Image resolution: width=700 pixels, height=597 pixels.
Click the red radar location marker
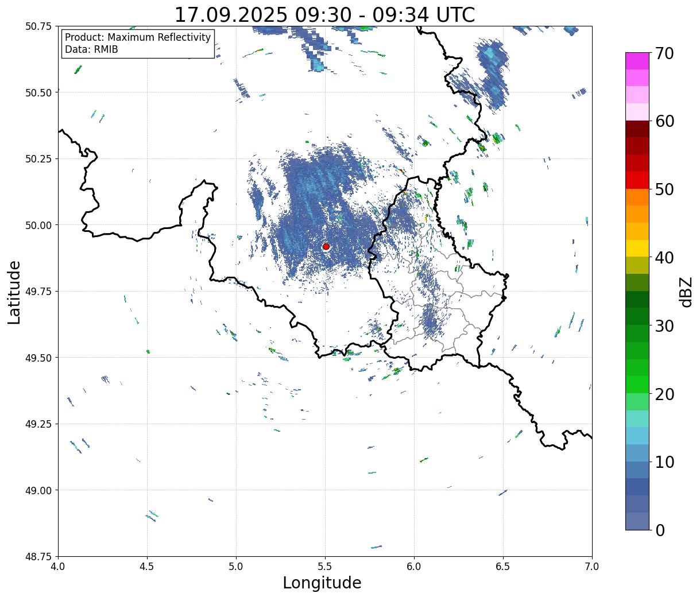coord(326,247)
